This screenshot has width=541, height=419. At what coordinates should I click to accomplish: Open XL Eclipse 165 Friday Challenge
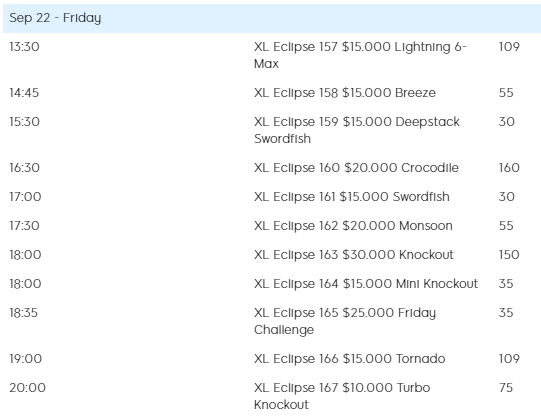345,321
